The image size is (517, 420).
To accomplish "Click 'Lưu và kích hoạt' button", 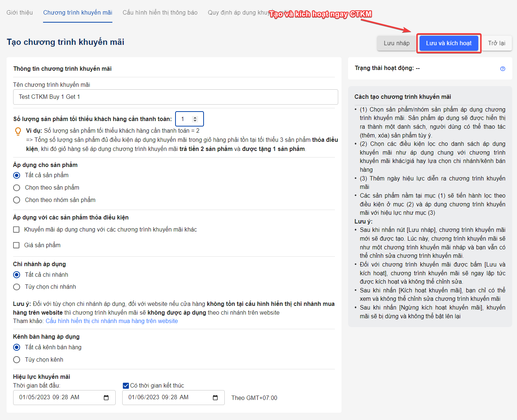I will (449, 43).
